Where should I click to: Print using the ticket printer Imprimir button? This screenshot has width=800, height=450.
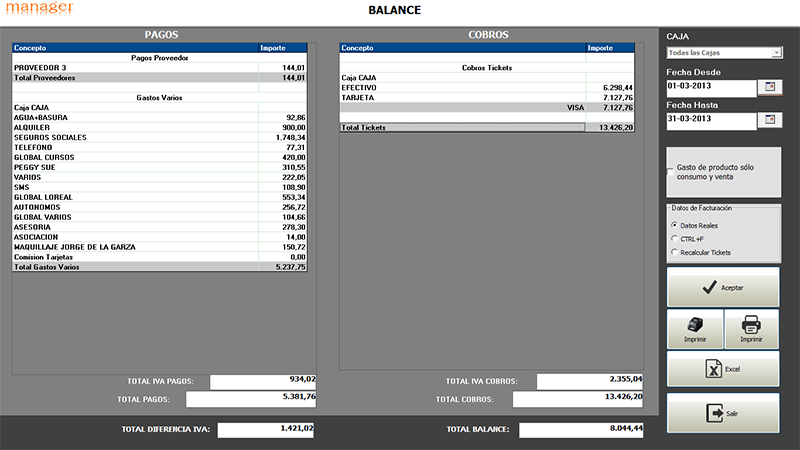[x=695, y=329]
